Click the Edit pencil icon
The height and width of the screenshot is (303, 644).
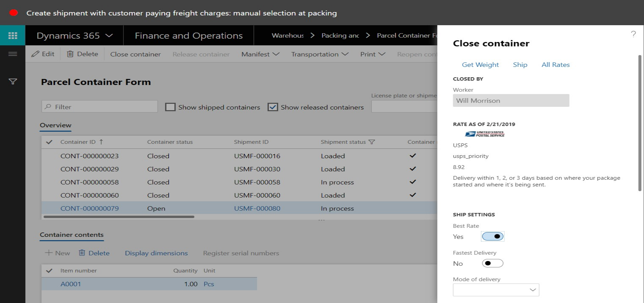pos(36,54)
